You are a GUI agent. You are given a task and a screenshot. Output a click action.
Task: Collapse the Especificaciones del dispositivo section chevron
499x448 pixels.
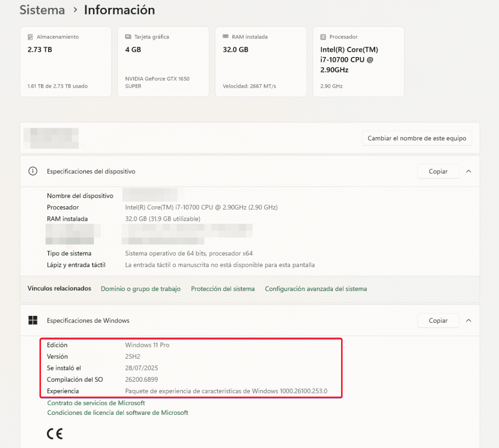coord(468,171)
